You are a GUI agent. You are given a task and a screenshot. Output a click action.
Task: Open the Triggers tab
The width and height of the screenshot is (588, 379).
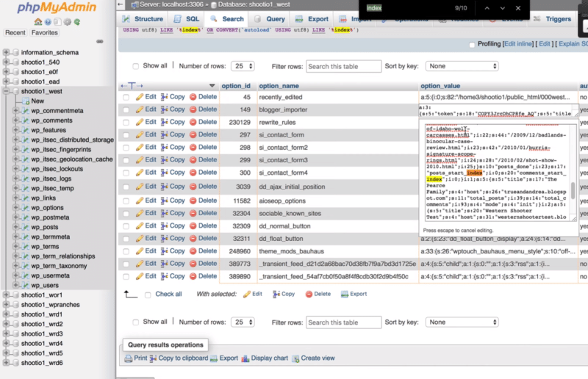(x=553, y=19)
